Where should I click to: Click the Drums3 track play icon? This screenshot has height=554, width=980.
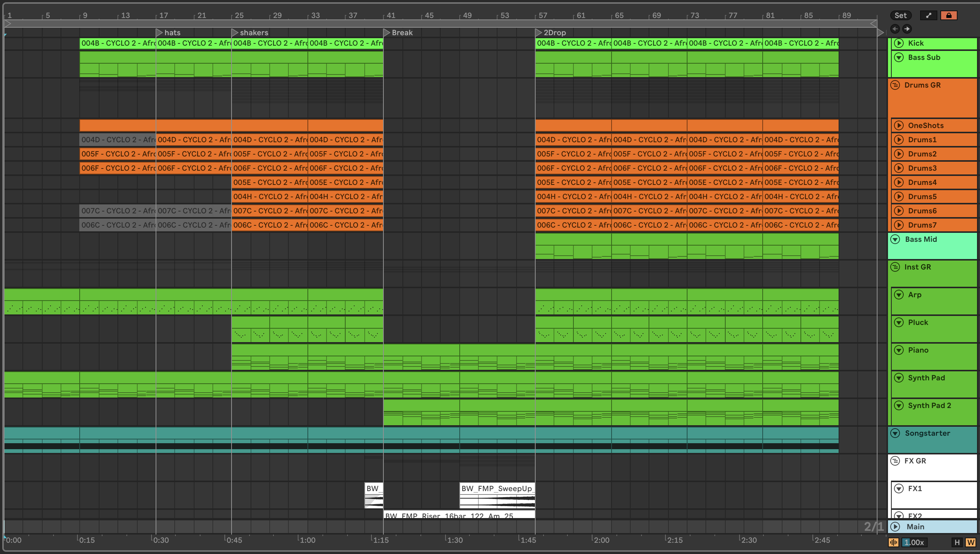(x=898, y=168)
